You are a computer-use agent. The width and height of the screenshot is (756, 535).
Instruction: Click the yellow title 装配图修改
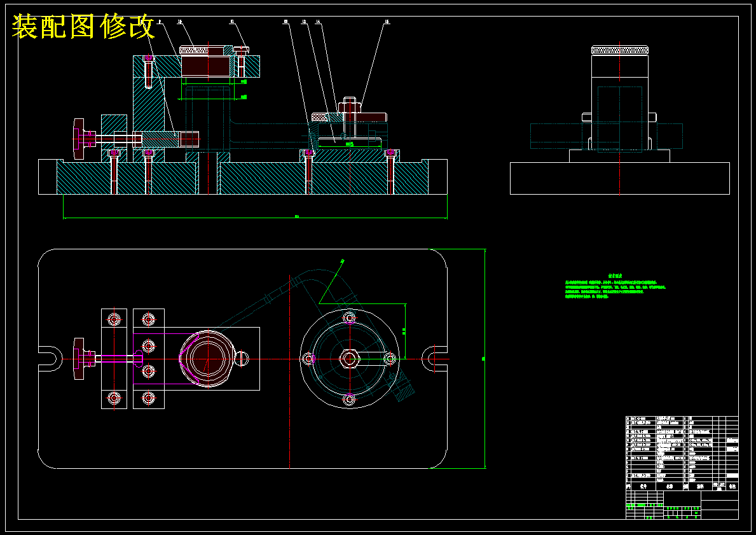pos(83,26)
